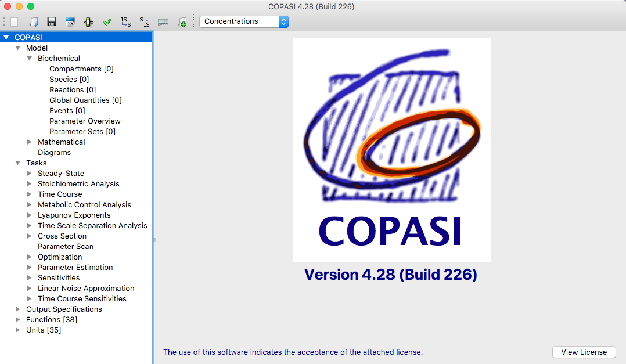Collapse the COPASI root node arrow
This screenshot has height=364, width=626.
[6, 38]
